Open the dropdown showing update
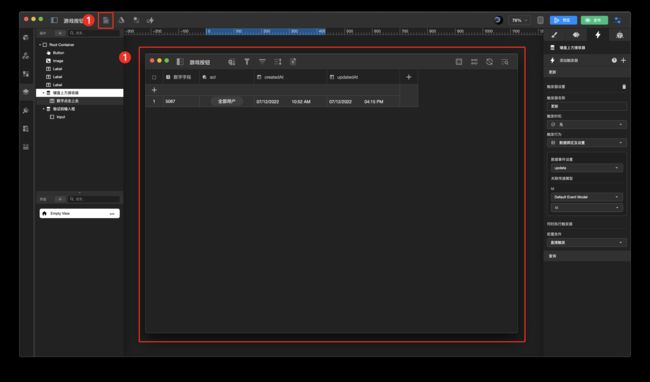 (587, 168)
